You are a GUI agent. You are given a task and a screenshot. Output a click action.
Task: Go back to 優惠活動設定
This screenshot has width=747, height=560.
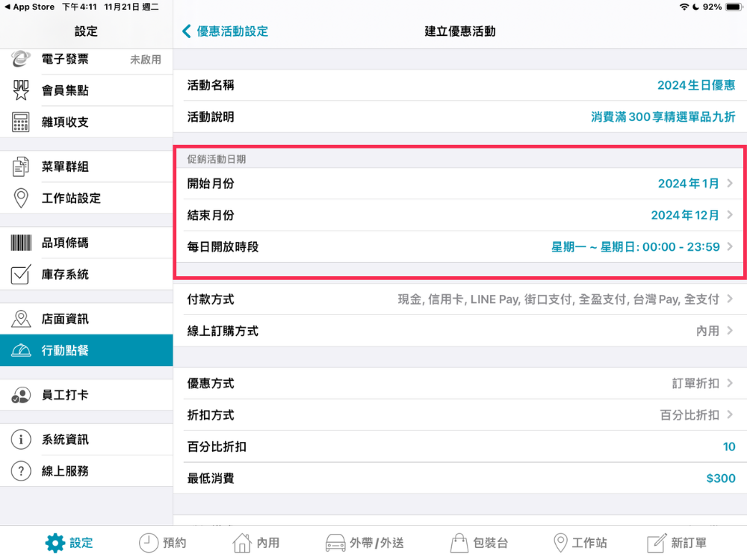[x=225, y=31]
